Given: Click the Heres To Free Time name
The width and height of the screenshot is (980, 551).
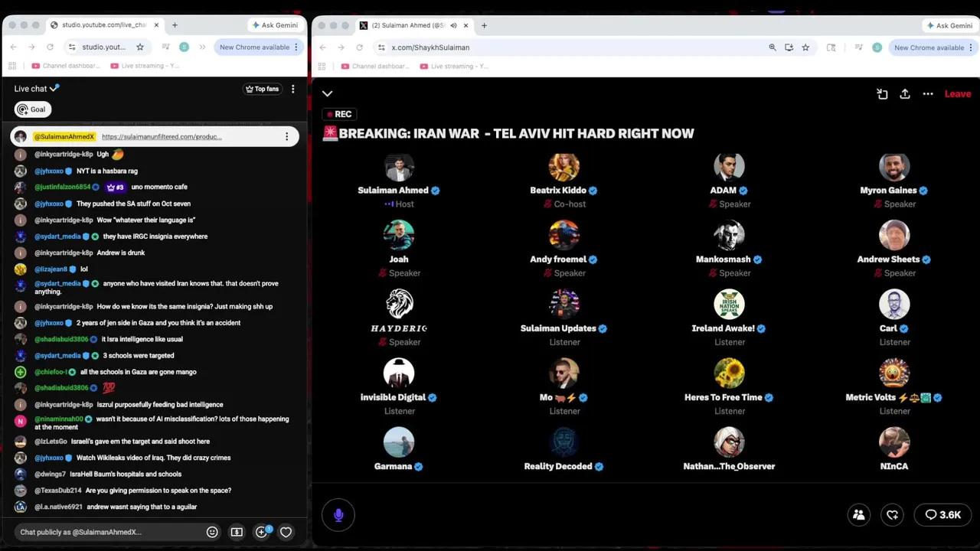Looking at the screenshot, I should point(723,397).
